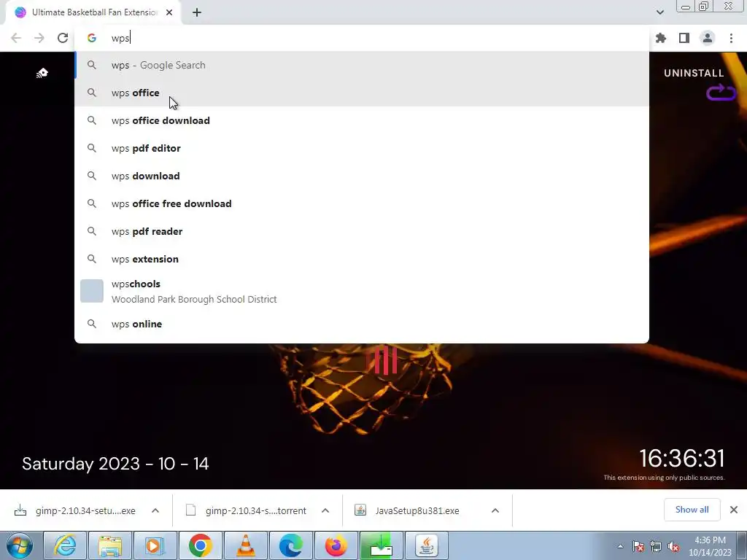747x560 pixels.
Task: Click the 16:36:31 clock display
Action: tap(682, 459)
